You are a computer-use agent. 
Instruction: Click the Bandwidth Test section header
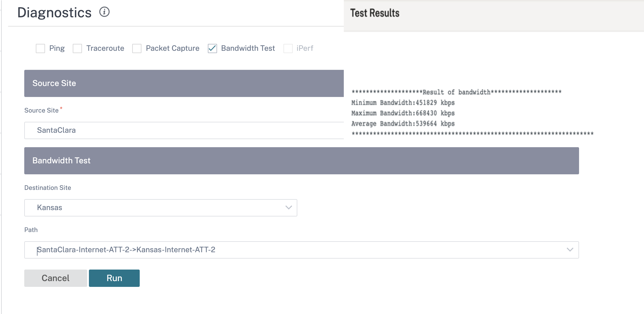point(302,161)
